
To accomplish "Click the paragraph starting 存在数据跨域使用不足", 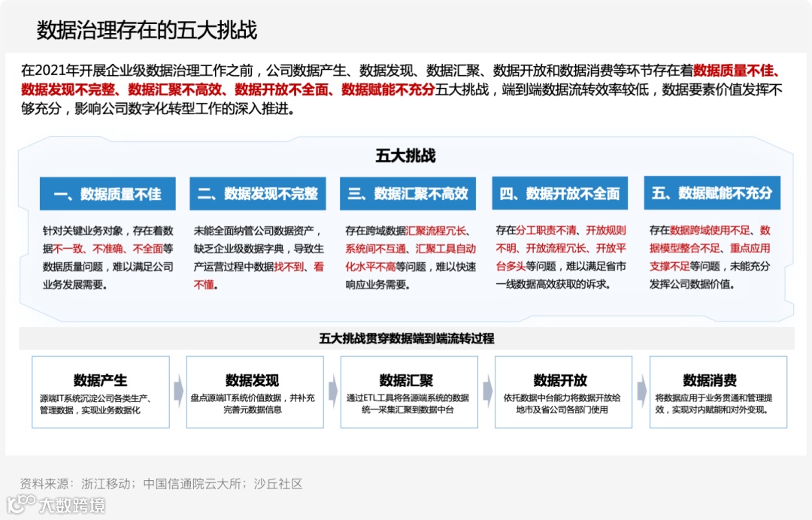I will (x=710, y=257).
